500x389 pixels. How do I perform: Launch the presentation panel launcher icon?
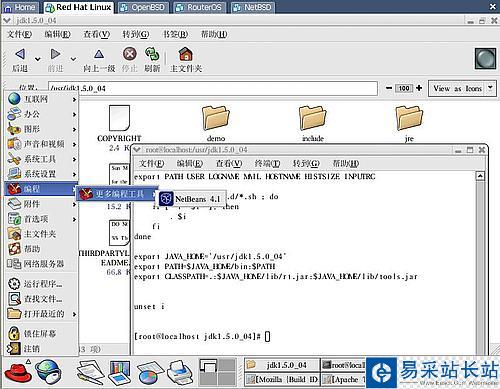point(120,372)
